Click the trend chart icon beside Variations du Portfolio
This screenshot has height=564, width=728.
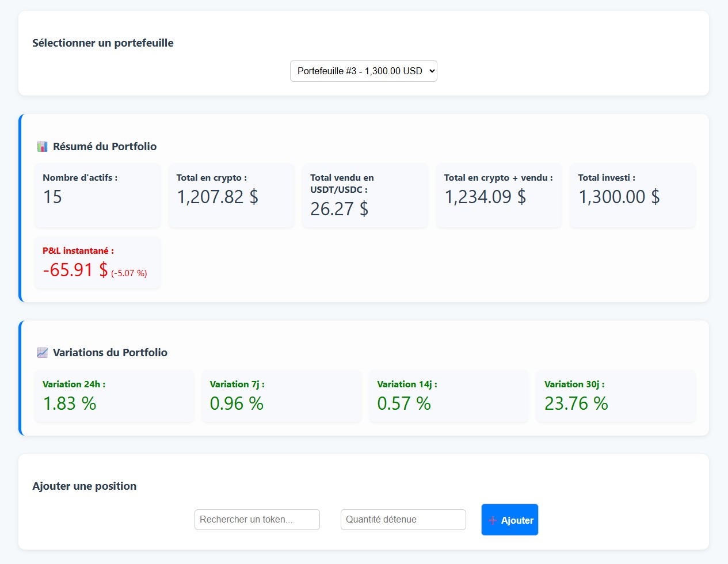(x=42, y=353)
